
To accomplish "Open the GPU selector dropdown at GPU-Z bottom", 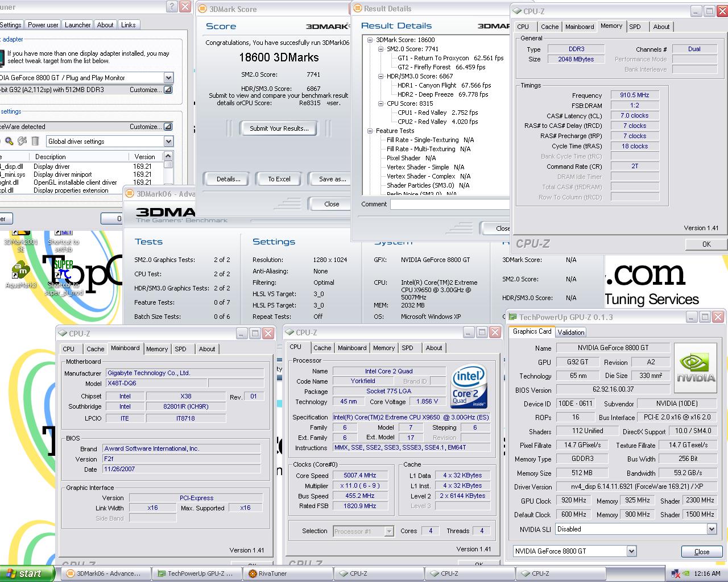I will pyautogui.click(x=631, y=551).
